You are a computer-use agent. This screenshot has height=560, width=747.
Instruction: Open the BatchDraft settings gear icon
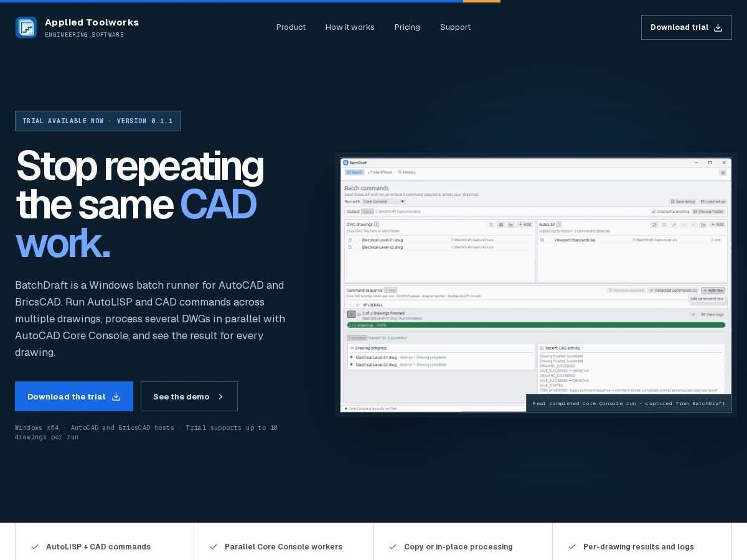pyautogui.click(x=723, y=173)
